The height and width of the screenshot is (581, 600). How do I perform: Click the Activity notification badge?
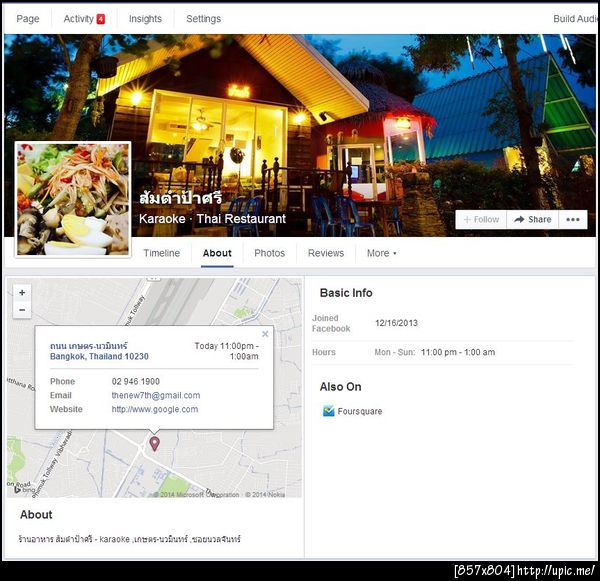[x=101, y=19]
